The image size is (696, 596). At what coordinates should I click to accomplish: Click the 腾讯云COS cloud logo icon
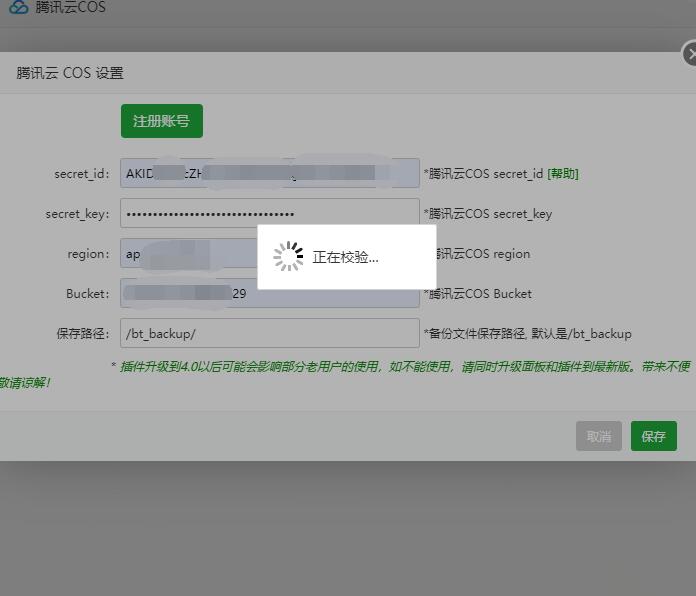pos(19,7)
